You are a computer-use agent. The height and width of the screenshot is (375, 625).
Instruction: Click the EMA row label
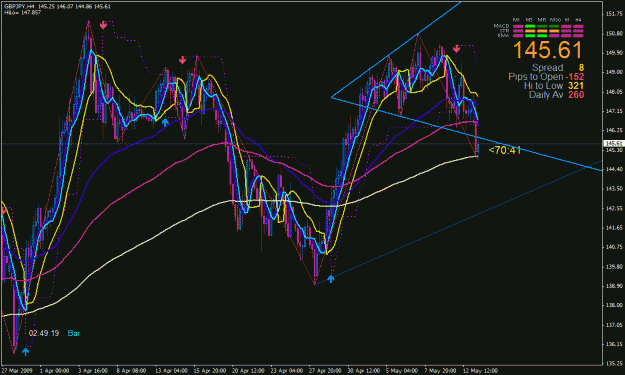[503, 35]
